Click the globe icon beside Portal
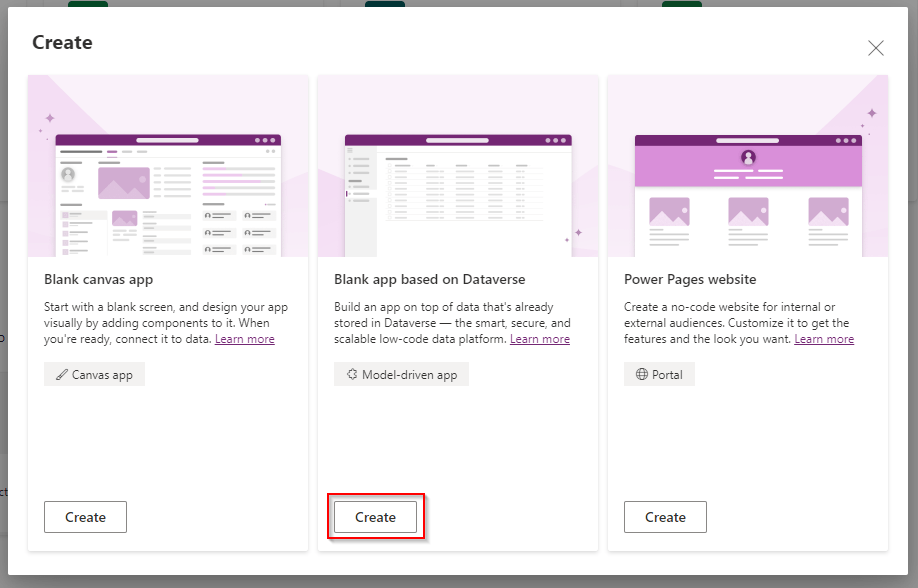This screenshot has width=918, height=588. click(x=642, y=374)
